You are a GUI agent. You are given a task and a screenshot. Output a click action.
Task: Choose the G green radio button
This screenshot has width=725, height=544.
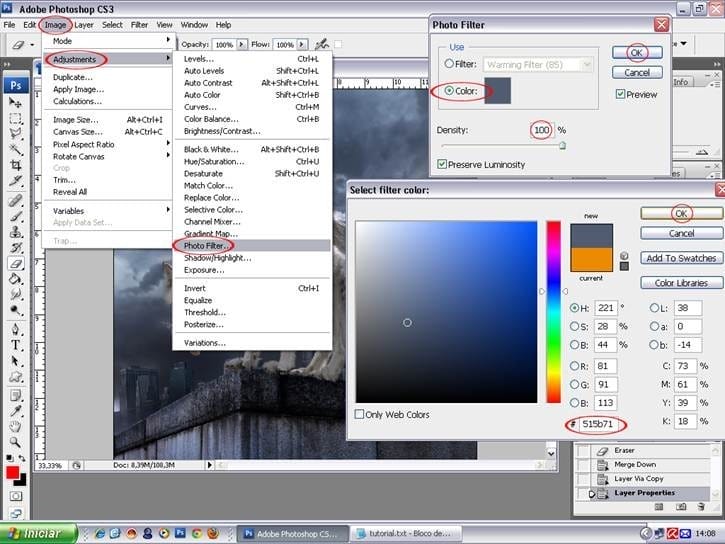[574, 385]
